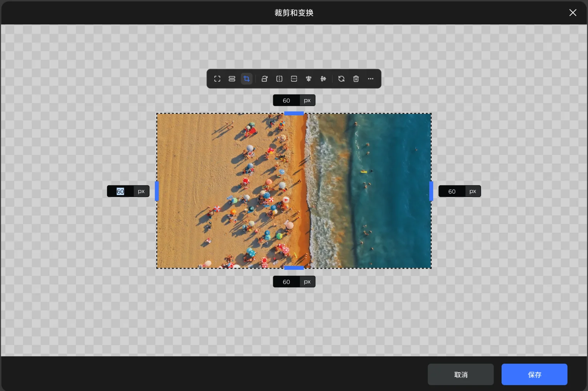Toggle the active crop tool icon
The height and width of the screenshot is (391, 588).
tap(247, 79)
